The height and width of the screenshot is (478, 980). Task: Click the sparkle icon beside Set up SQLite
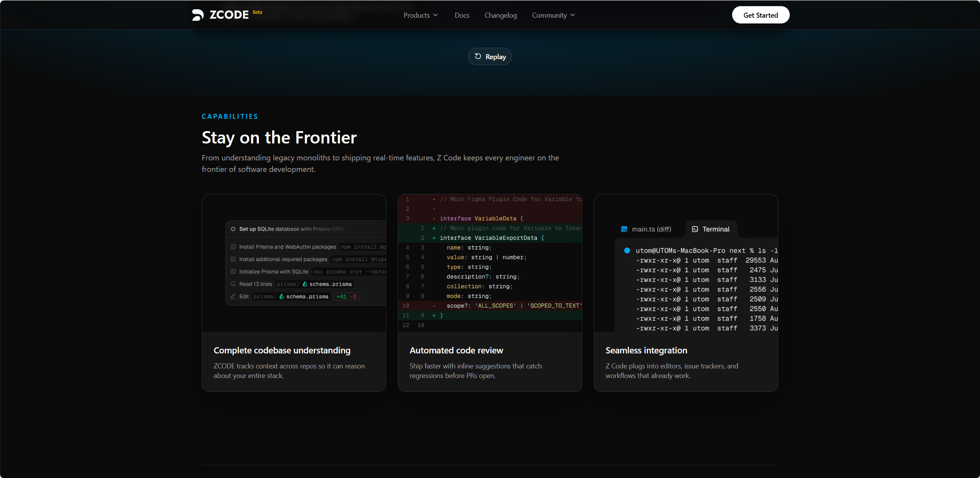[x=233, y=229]
